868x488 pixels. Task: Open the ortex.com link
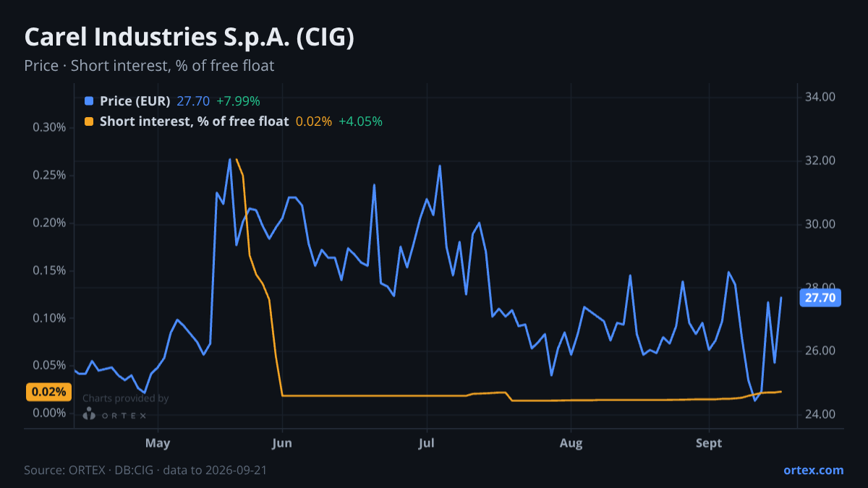point(814,470)
